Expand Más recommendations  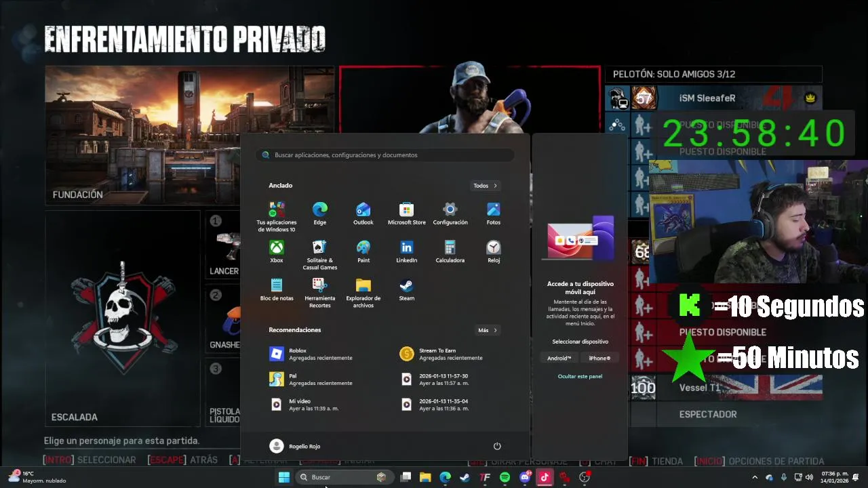(x=488, y=330)
